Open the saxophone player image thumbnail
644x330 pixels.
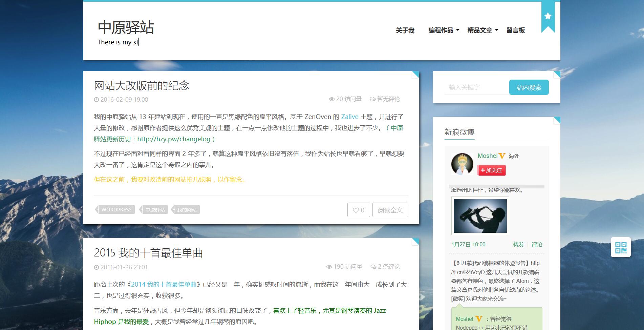click(x=480, y=216)
